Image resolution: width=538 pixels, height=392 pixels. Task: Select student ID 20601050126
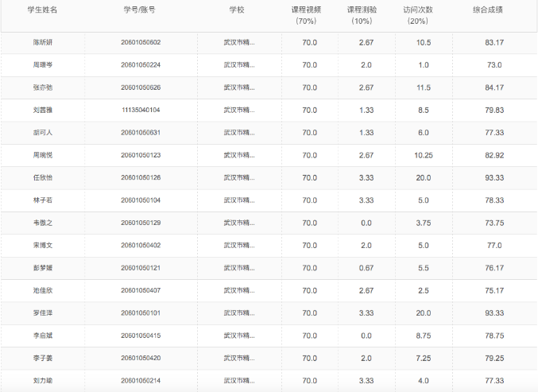[x=141, y=178]
